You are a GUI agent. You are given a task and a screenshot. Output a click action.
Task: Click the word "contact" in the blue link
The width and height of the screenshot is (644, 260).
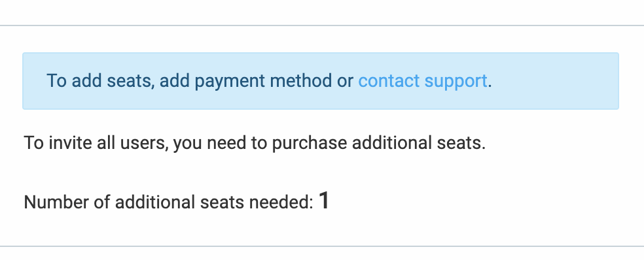389,81
